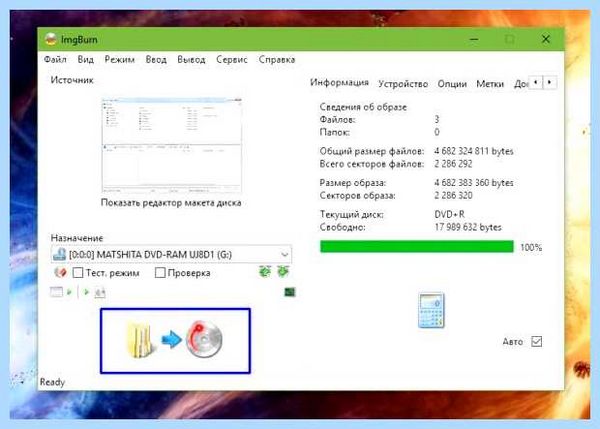
Task: Click Показать редактор макета диска link
Action: click(x=171, y=203)
